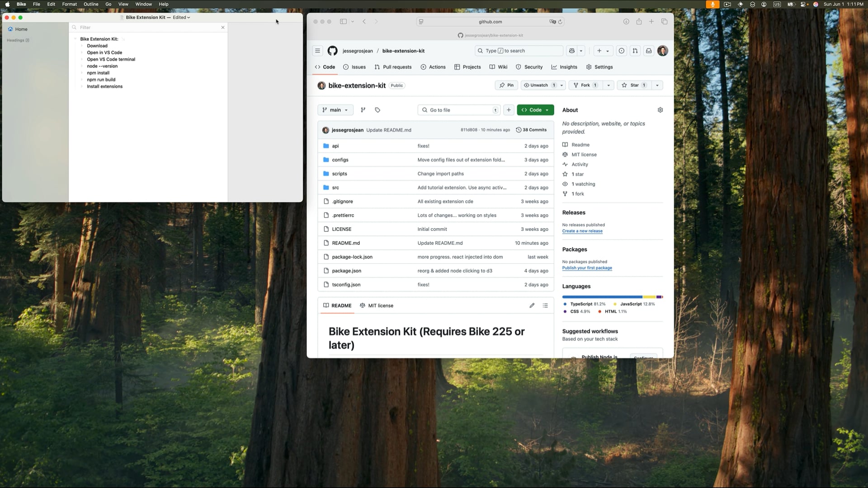Open the Security tab

(529, 67)
